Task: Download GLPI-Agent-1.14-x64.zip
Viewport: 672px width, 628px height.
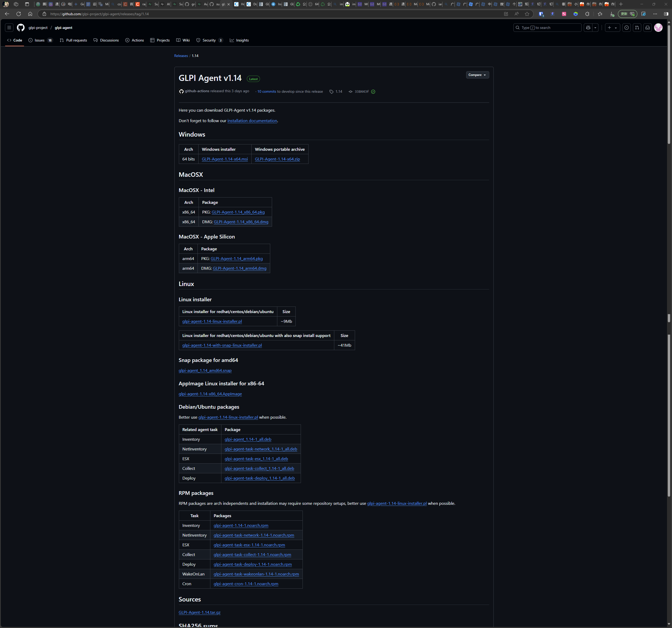Action: 277,159
